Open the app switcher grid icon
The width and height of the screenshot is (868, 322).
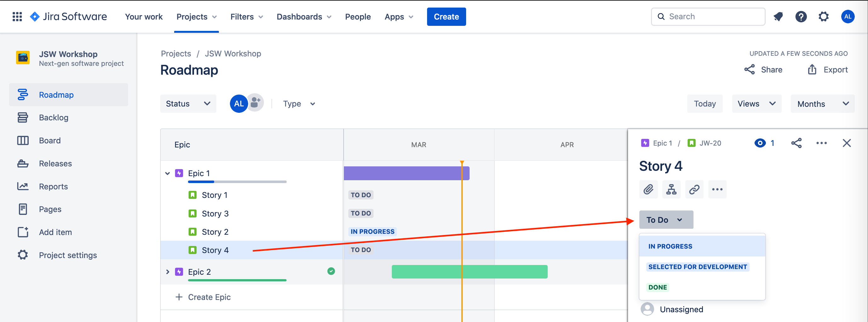[17, 16]
